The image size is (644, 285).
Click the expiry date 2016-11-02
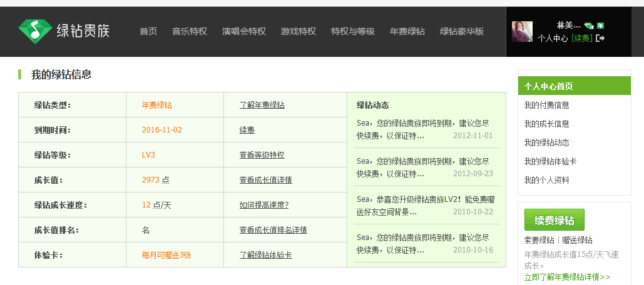pos(162,130)
